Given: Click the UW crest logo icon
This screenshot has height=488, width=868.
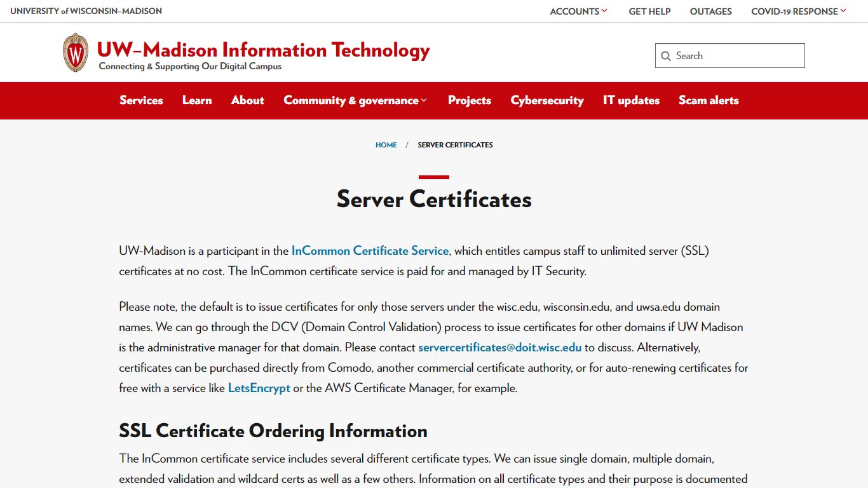Looking at the screenshot, I should 76,53.
